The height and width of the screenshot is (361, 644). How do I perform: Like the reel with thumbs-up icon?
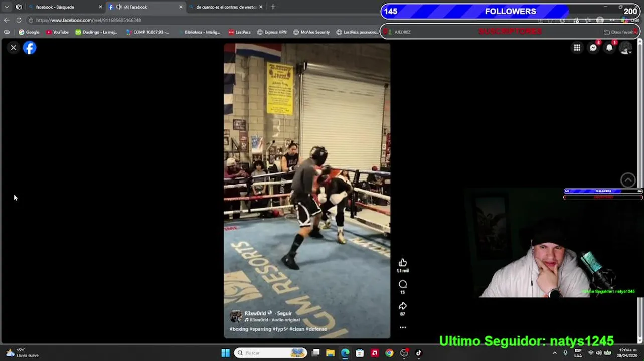click(x=402, y=263)
